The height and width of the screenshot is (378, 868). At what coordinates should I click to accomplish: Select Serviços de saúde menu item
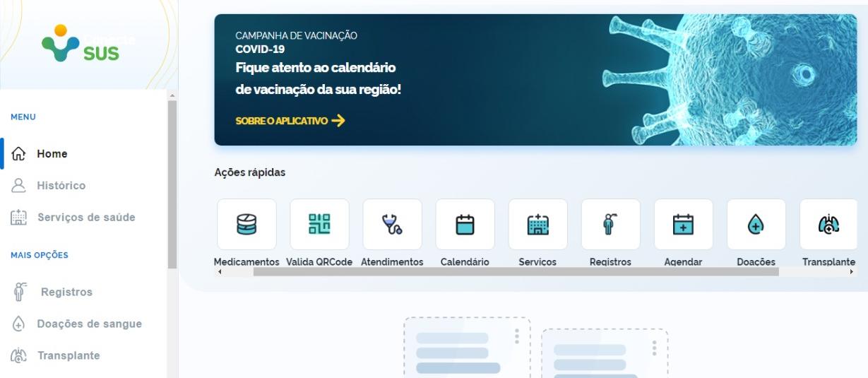tap(85, 218)
